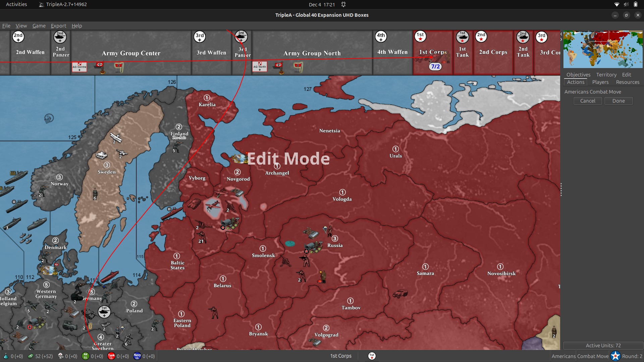Click the blue Navy LL status icon
The width and height of the screenshot is (644, 362).
click(x=137, y=356)
